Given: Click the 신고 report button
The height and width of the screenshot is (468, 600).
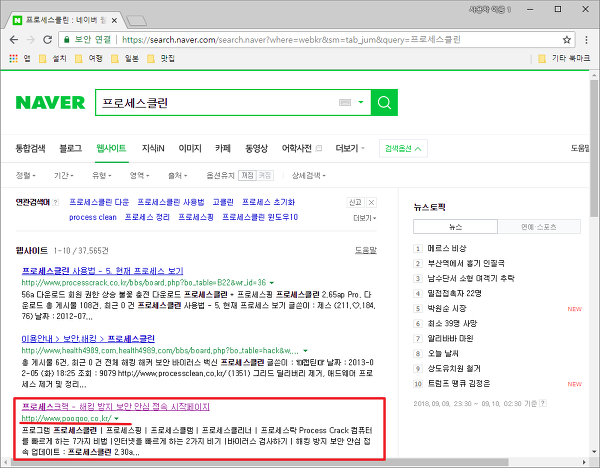Looking at the screenshot, I should (x=355, y=202).
